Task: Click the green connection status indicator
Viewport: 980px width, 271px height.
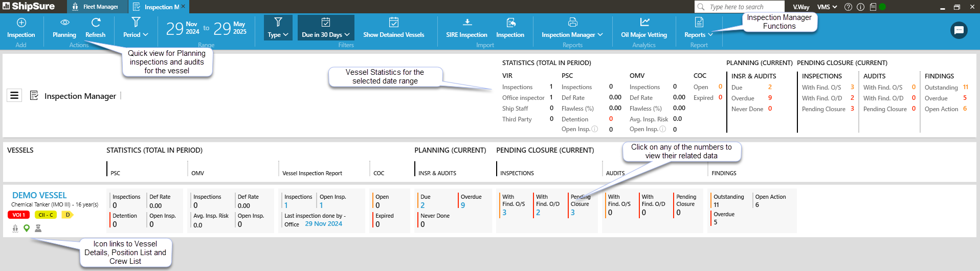Action: 882,7
